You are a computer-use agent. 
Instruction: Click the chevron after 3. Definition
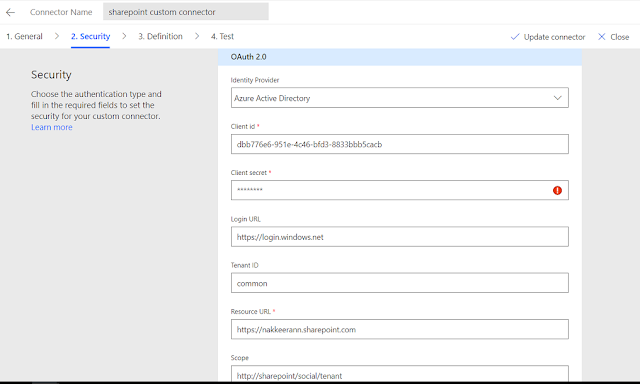tap(197, 36)
